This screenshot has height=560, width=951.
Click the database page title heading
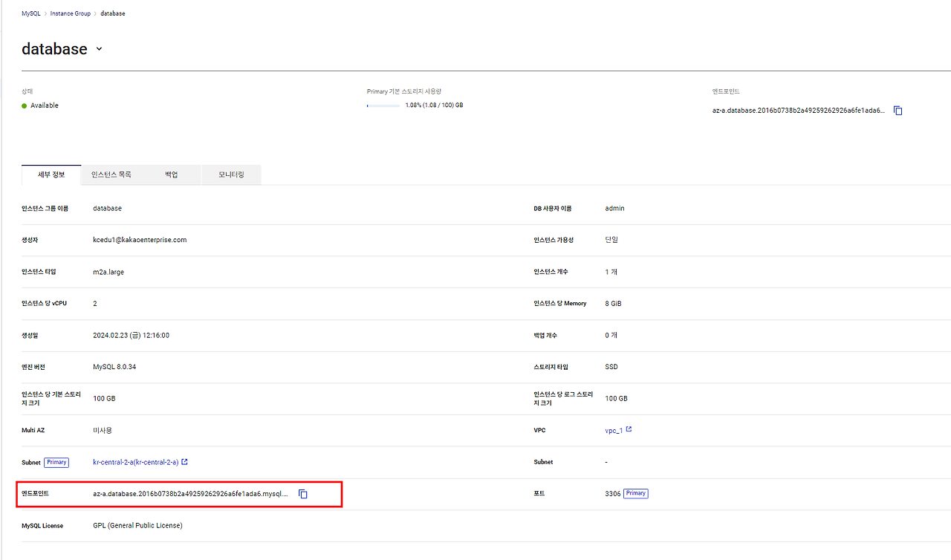[x=54, y=49]
